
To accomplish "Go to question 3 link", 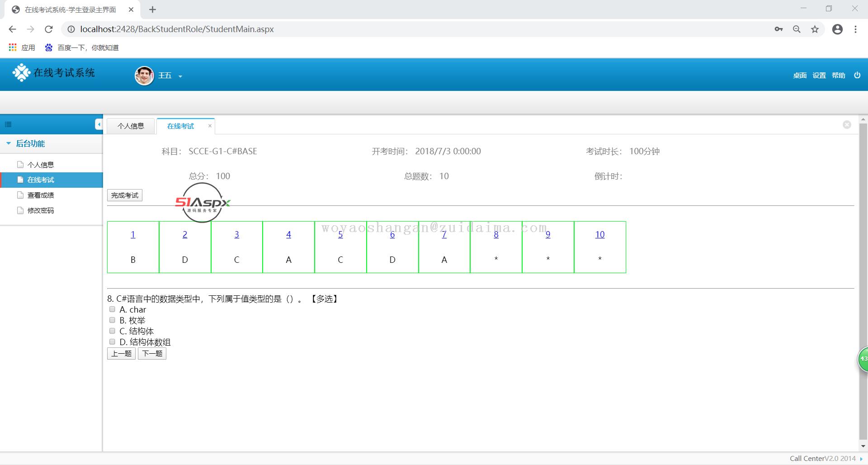I will coord(236,234).
